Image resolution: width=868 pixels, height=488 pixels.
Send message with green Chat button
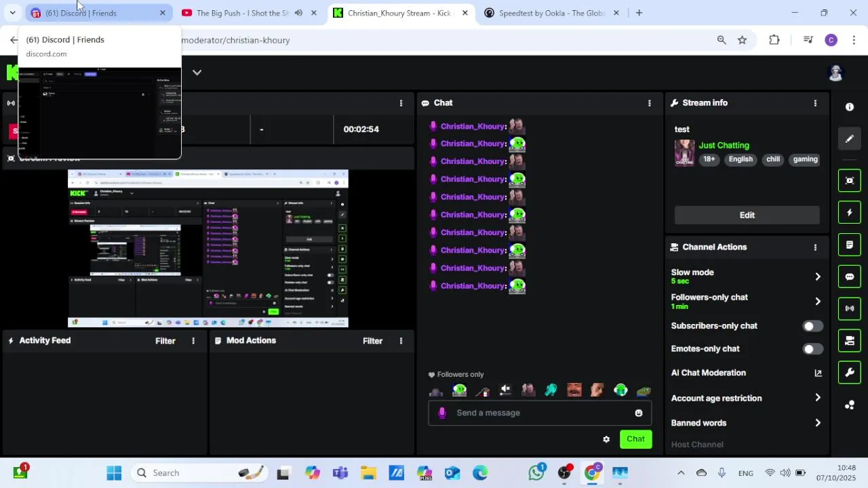635,439
